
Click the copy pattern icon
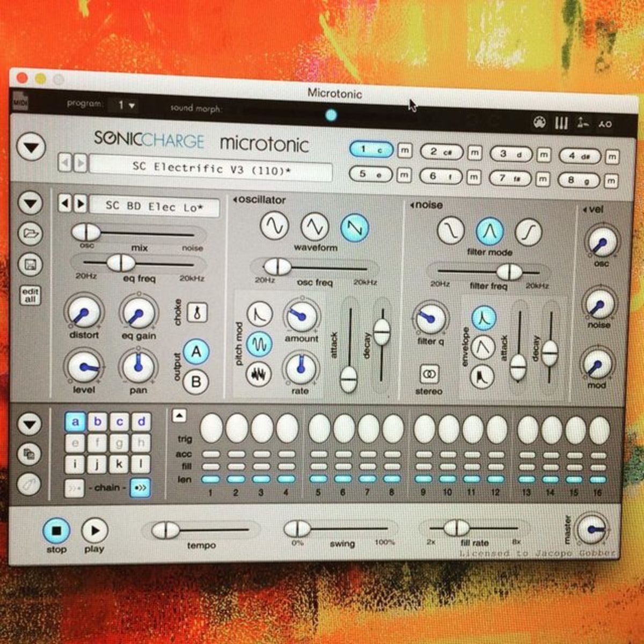[x=30, y=455]
